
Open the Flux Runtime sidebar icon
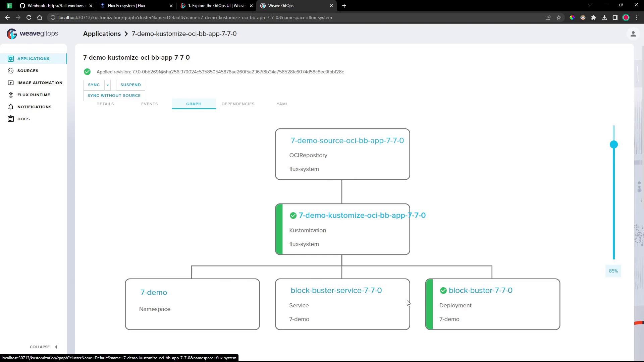[x=11, y=95]
